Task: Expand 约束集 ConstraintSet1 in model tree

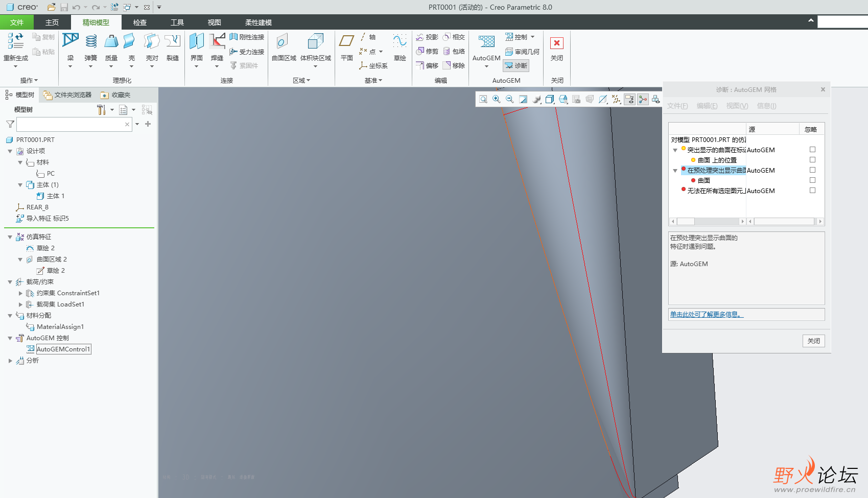Action: [x=20, y=293]
